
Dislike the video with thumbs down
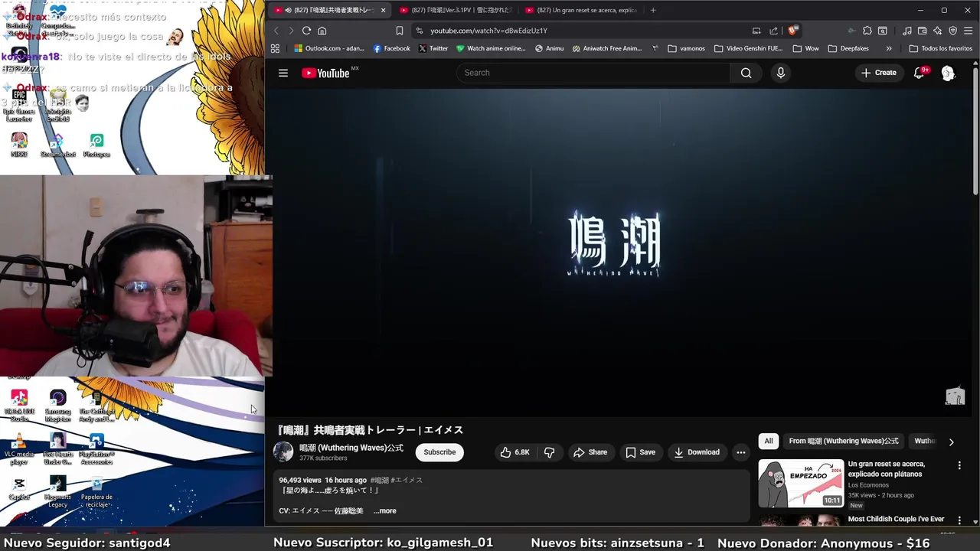(x=550, y=452)
